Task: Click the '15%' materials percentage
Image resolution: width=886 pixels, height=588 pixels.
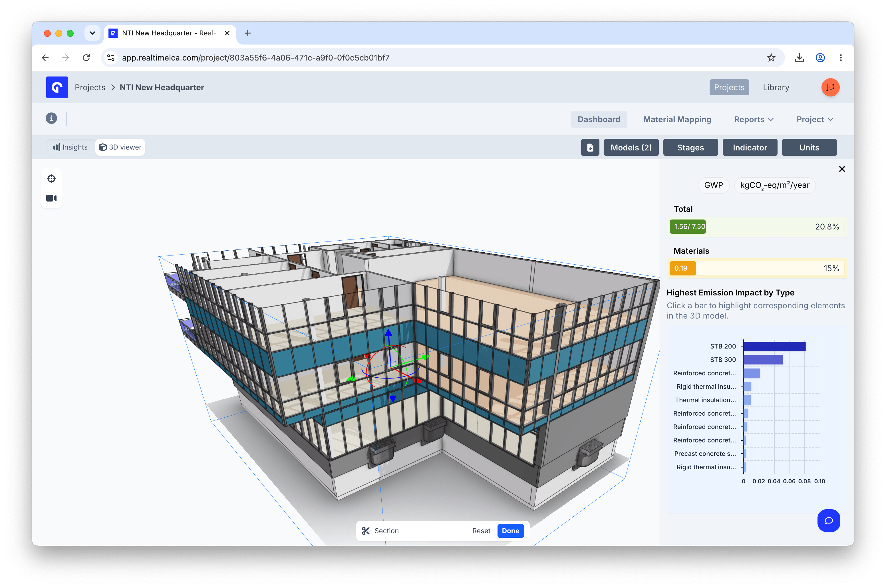Action: point(831,268)
